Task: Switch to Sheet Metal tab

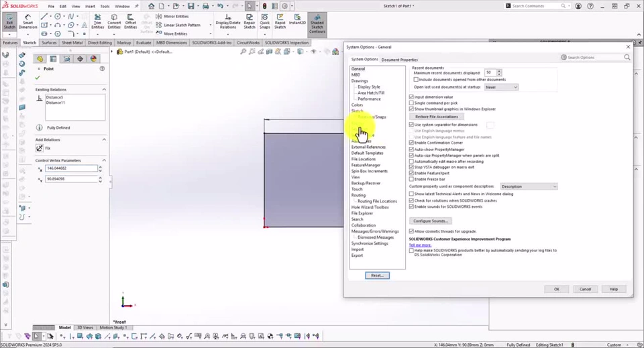Action: pos(72,43)
